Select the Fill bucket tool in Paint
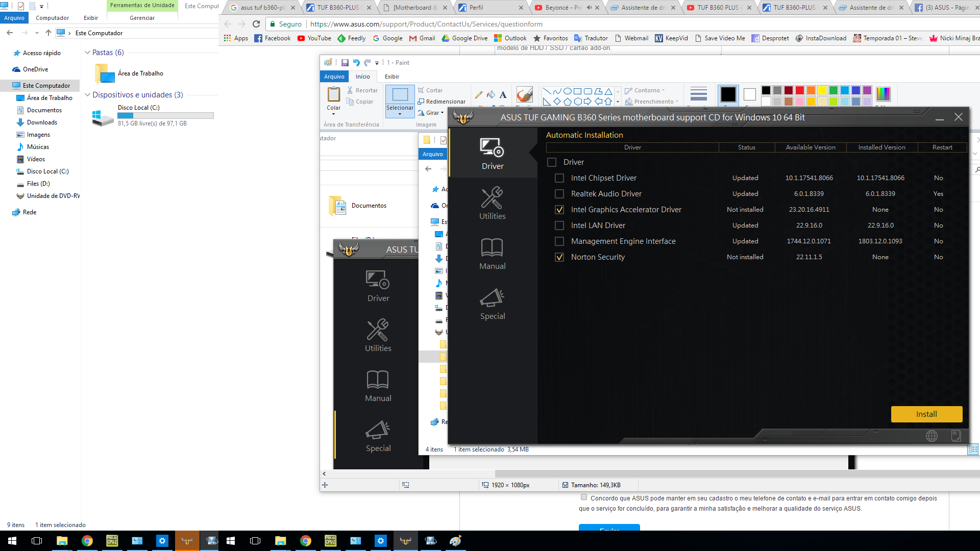Viewport: 980px width, 551px height. point(491,94)
